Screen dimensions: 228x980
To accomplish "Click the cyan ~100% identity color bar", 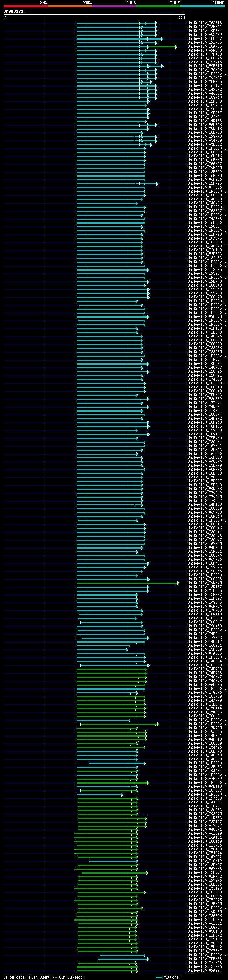I will (202, 6).
